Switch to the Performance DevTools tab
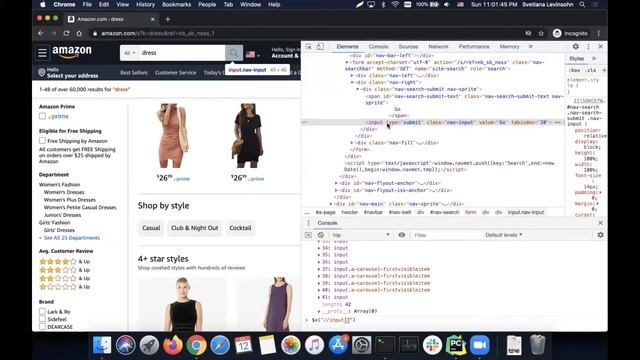Image resolution: width=640 pixels, height=360 pixels. (474, 47)
